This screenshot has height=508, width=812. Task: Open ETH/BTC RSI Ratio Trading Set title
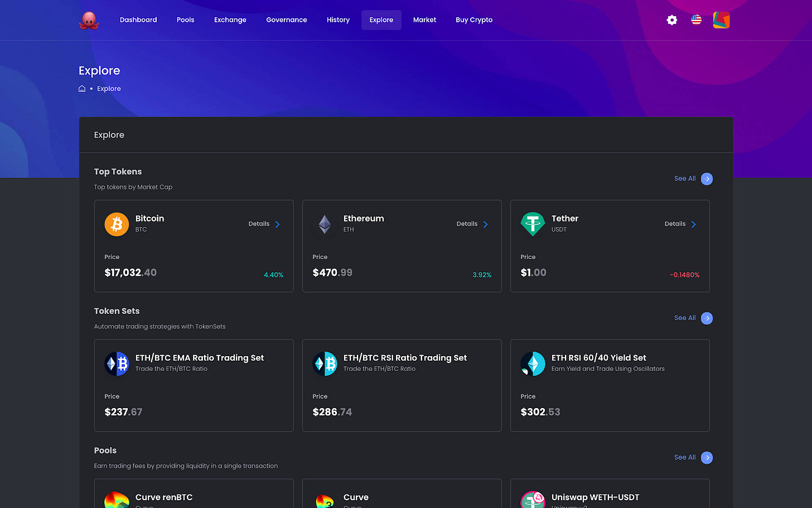point(405,358)
